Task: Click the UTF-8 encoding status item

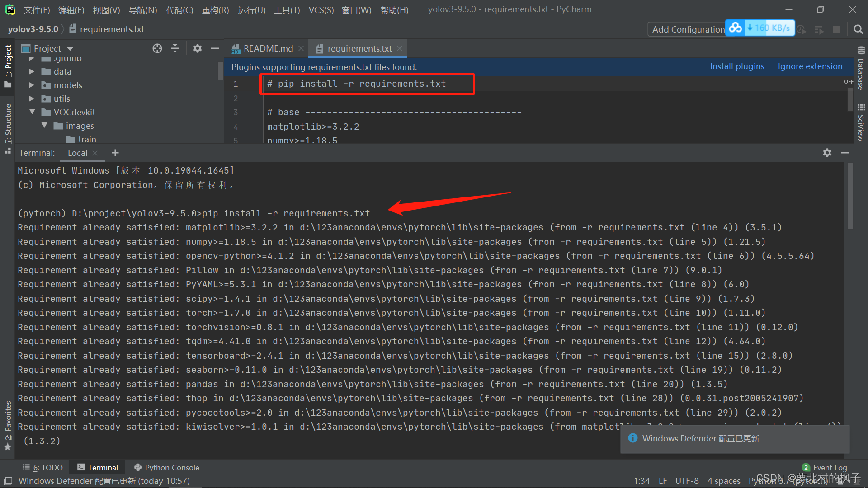Action: [x=687, y=481]
